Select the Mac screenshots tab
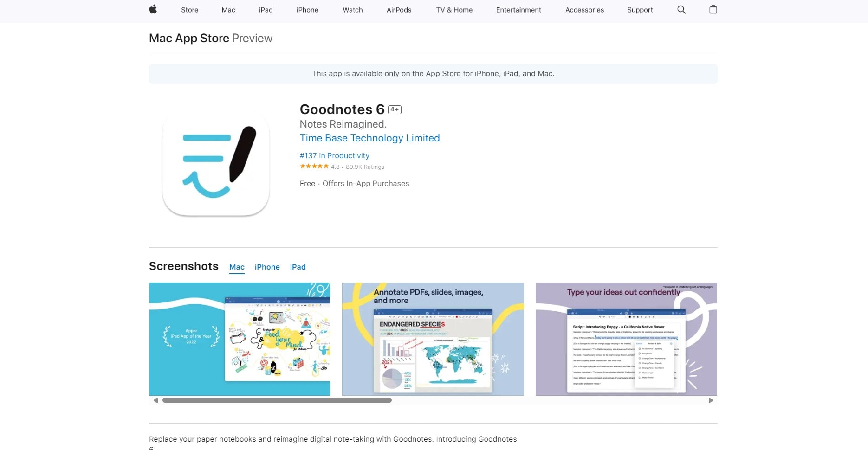Image resolution: width=868 pixels, height=450 pixels. 237,267
